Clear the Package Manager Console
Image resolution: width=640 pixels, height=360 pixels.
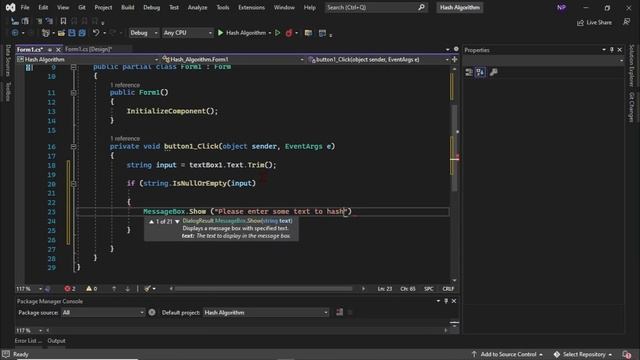click(339, 312)
